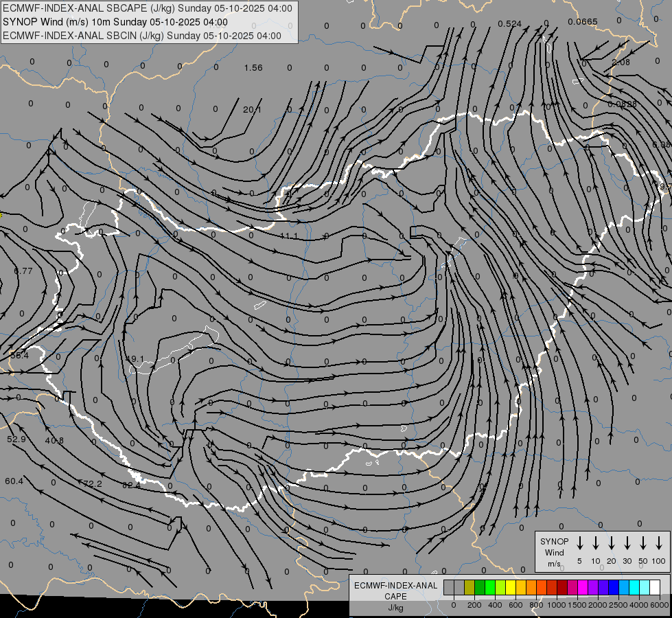This screenshot has height=618, width=672.
Task: Click the 1500 tick label in CAPE legend
Action: [x=577, y=605]
